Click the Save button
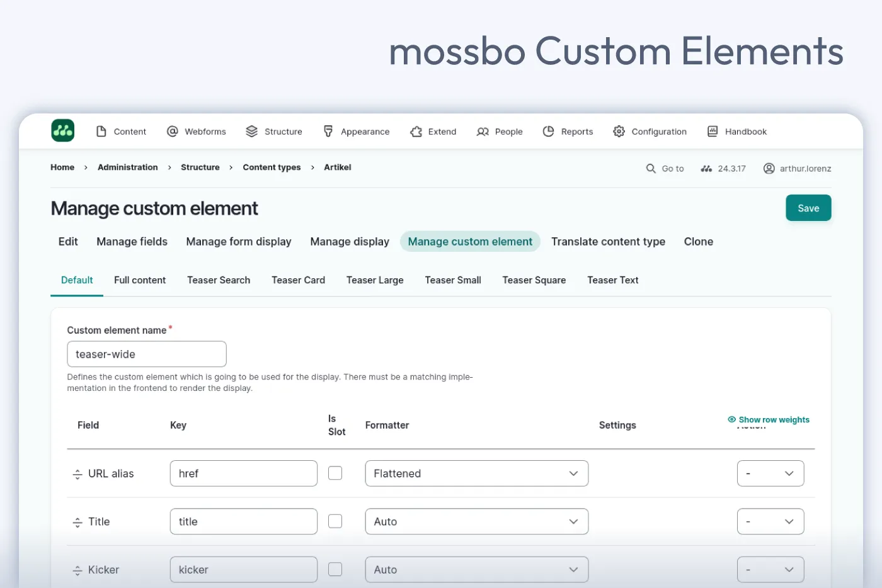Image resolution: width=882 pixels, height=588 pixels. (x=808, y=208)
